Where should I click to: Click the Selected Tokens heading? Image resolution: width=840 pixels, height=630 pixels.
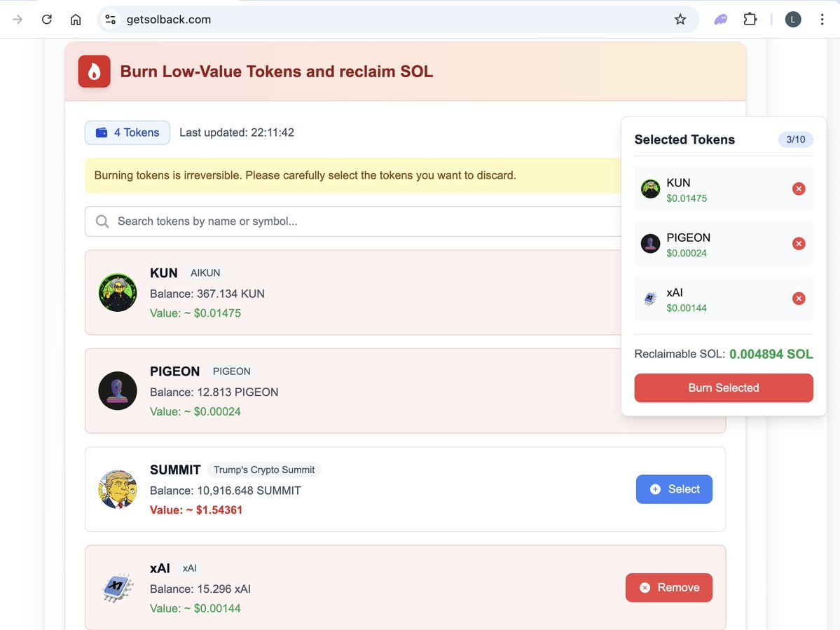pyautogui.click(x=684, y=139)
